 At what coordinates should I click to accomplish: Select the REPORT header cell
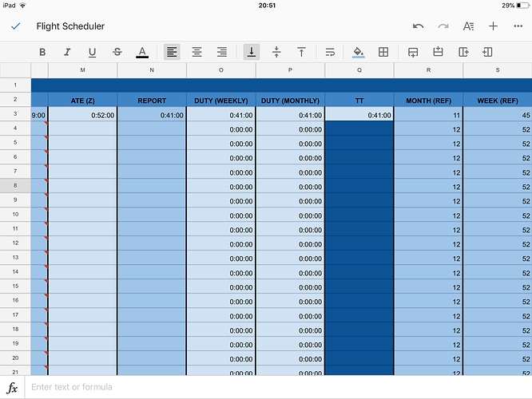tap(152, 101)
